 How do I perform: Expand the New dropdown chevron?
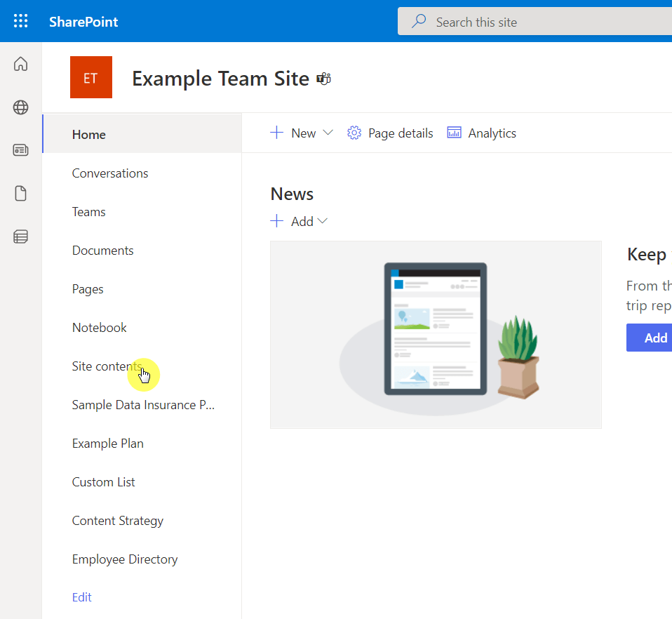pyautogui.click(x=328, y=133)
